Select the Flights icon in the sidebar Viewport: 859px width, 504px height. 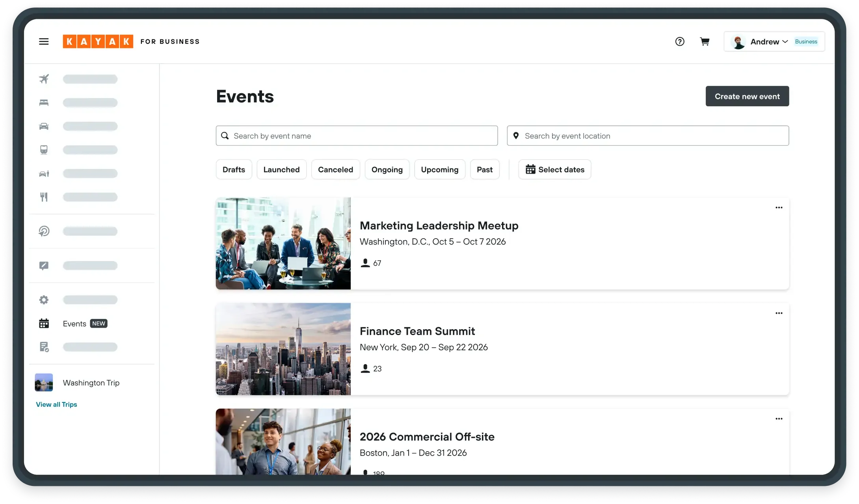[44, 79]
